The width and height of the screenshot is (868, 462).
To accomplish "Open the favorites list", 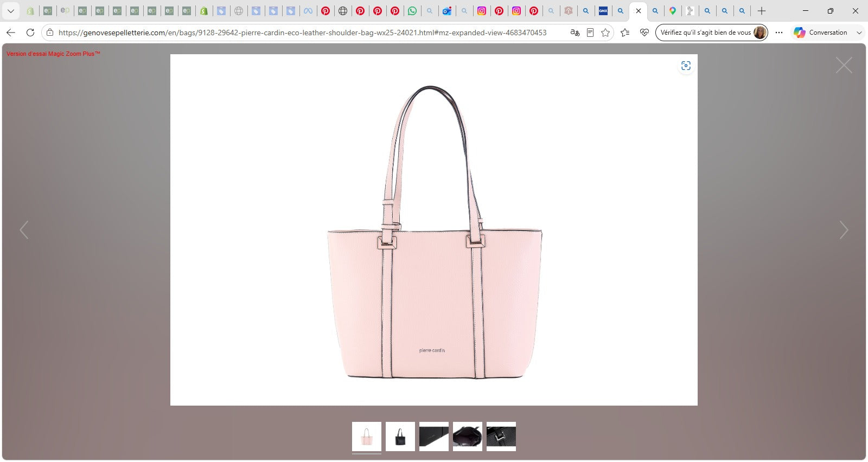I will pyautogui.click(x=625, y=33).
